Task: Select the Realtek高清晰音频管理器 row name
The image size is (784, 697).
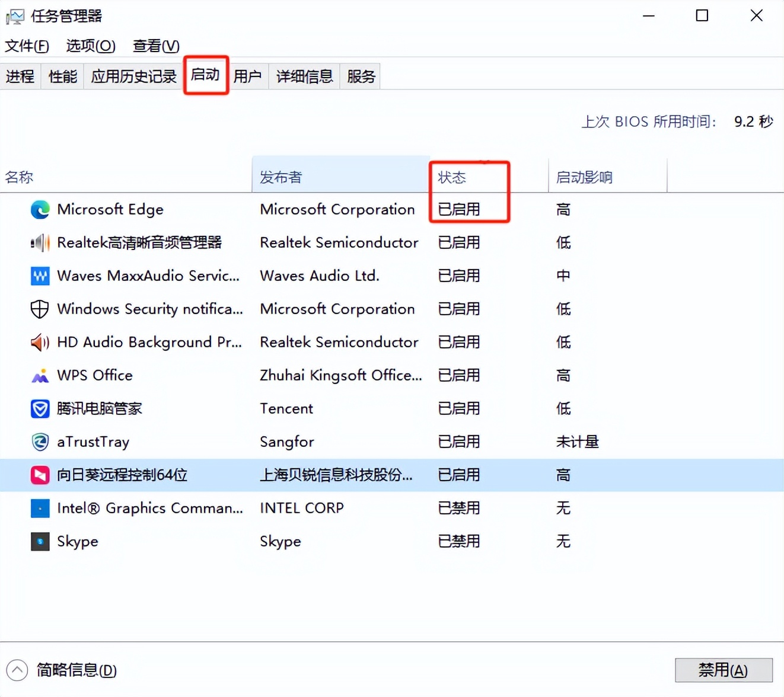Action: click(x=139, y=242)
